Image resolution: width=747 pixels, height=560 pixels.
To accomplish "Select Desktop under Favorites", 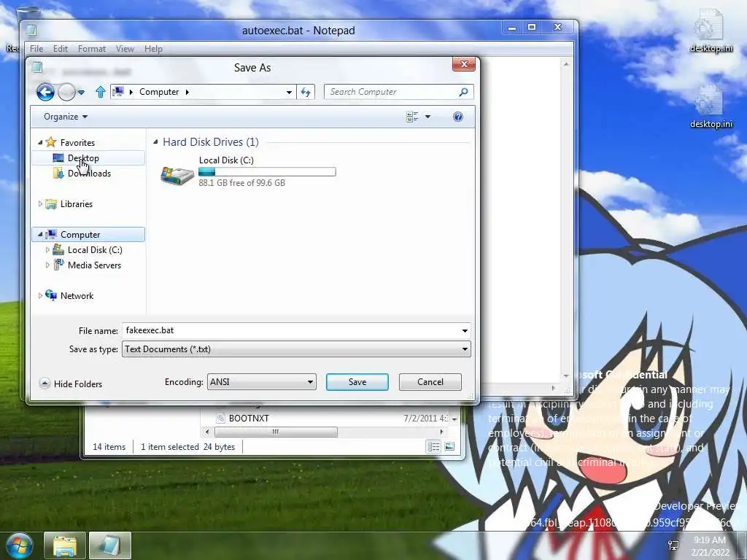I will (83, 158).
